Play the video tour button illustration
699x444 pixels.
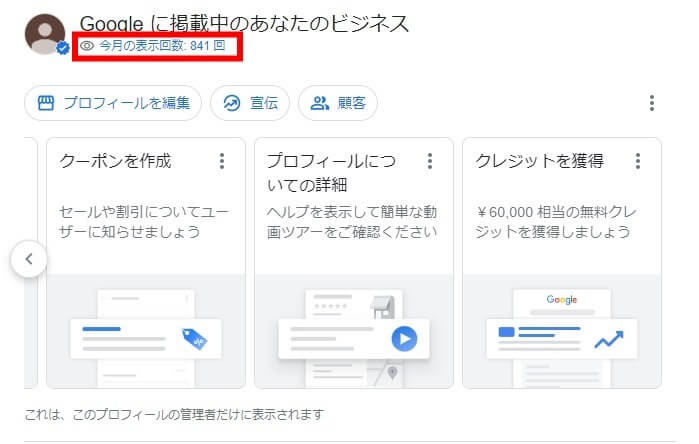point(404,339)
